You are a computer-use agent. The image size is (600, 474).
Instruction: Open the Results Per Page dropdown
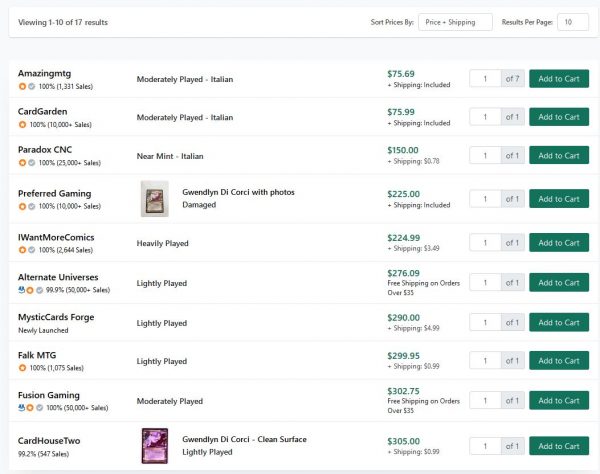click(x=572, y=22)
